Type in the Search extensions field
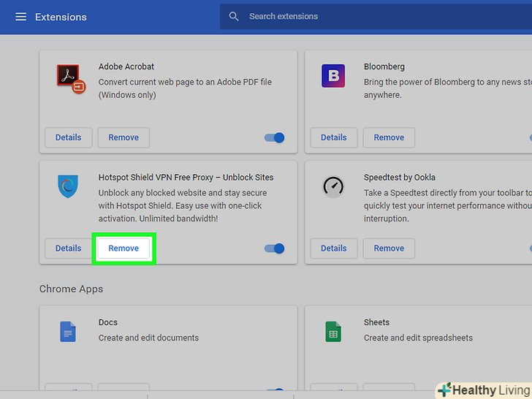 380,17
